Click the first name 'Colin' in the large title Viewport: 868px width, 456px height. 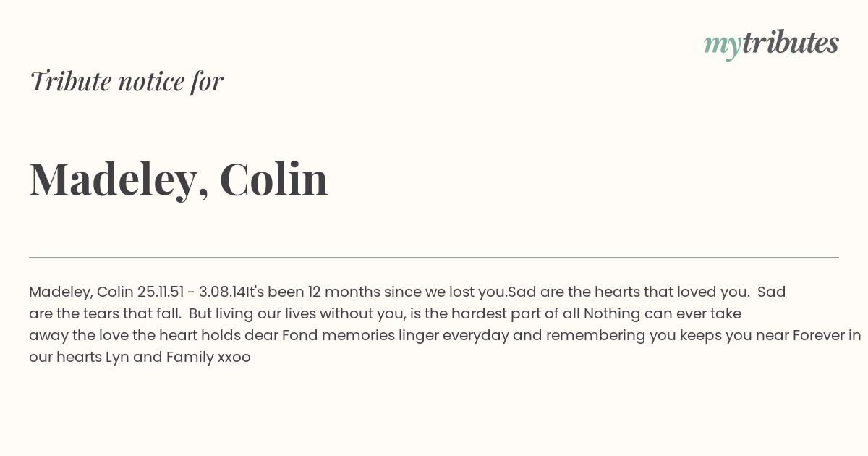(273, 178)
